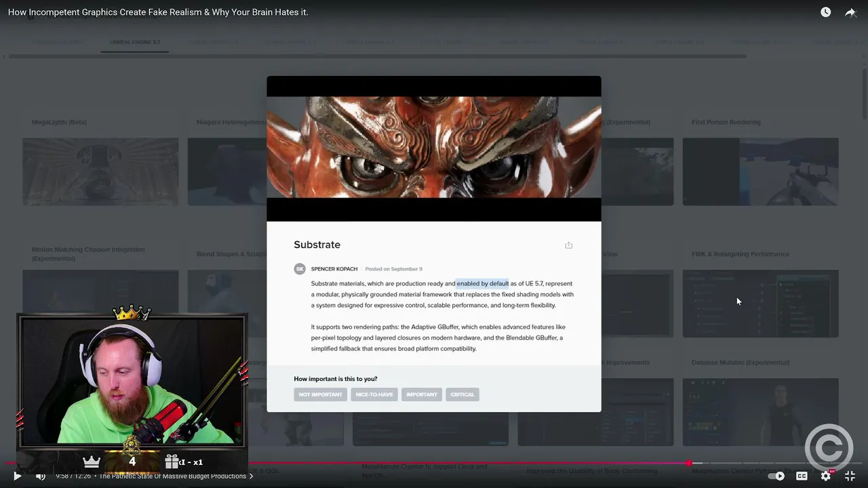Image resolution: width=868 pixels, height=488 pixels.
Task: Open the player settings gear
Action: (x=826, y=476)
